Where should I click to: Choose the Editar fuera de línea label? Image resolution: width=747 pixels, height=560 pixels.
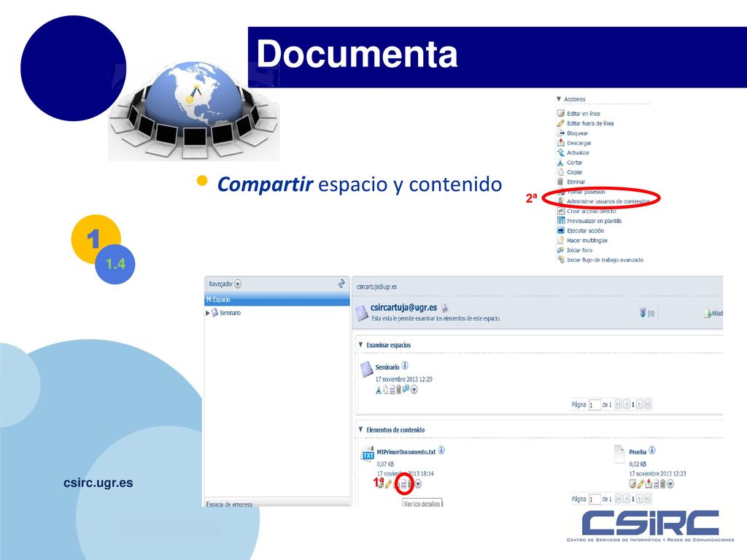coord(589,123)
